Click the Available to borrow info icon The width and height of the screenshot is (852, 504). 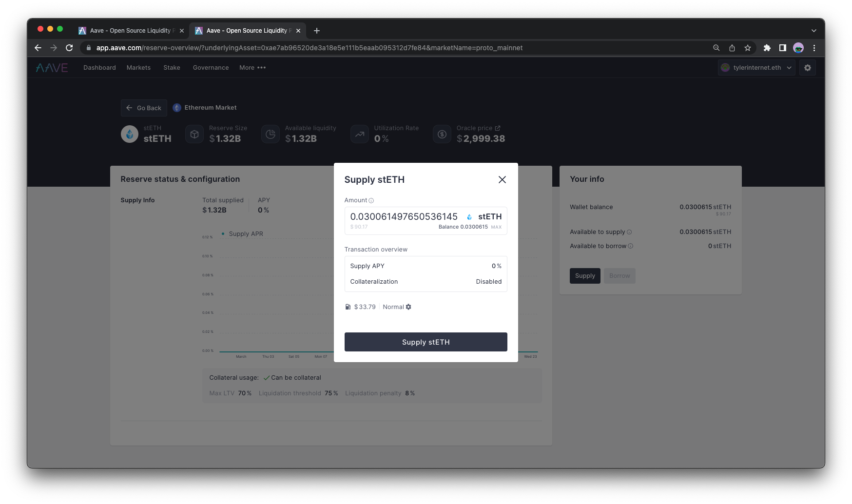631,246
